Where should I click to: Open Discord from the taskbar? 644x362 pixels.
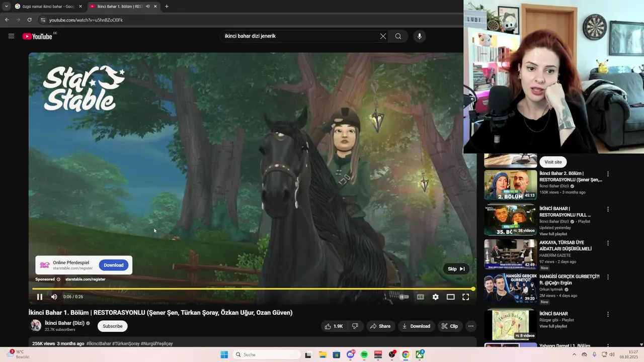point(351,354)
